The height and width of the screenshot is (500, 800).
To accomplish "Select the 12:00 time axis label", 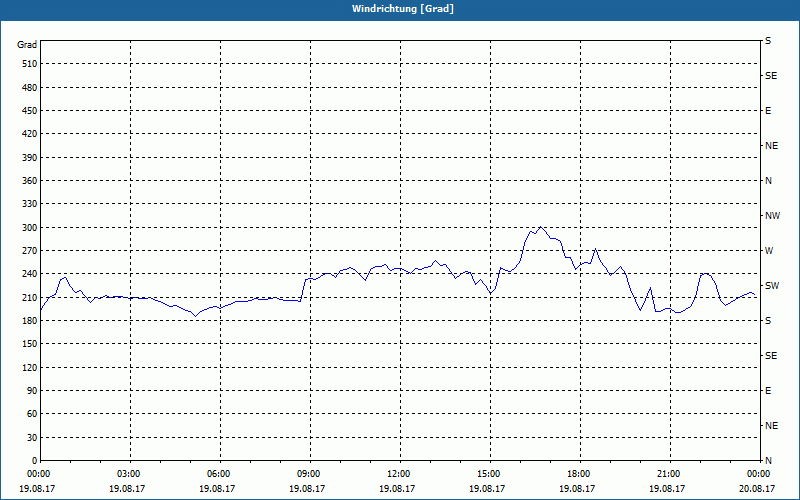I will point(399,474).
